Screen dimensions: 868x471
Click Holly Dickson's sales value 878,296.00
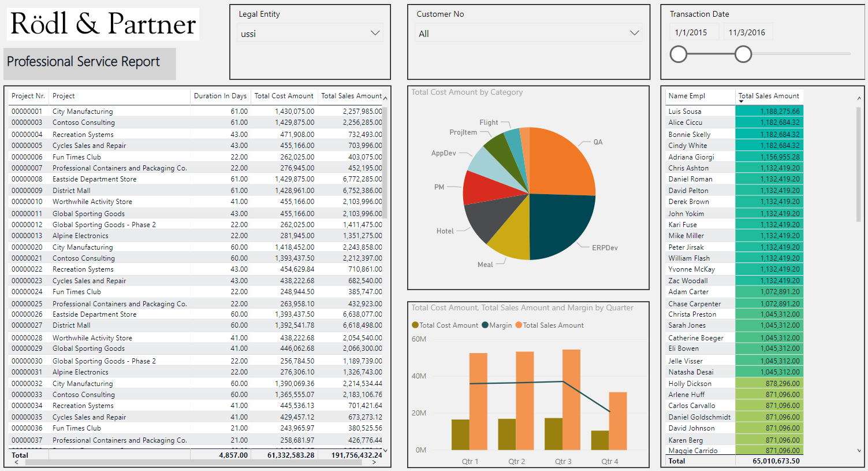pyautogui.click(x=783, y=383)
